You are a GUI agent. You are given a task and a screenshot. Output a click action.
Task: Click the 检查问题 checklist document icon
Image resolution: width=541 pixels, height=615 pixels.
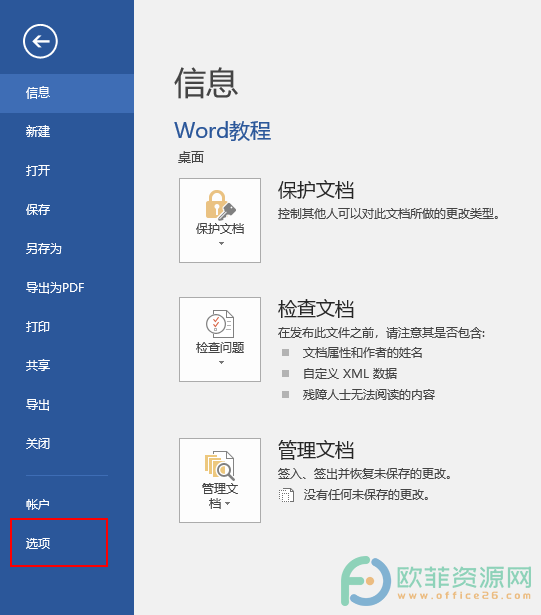[220, 324]
